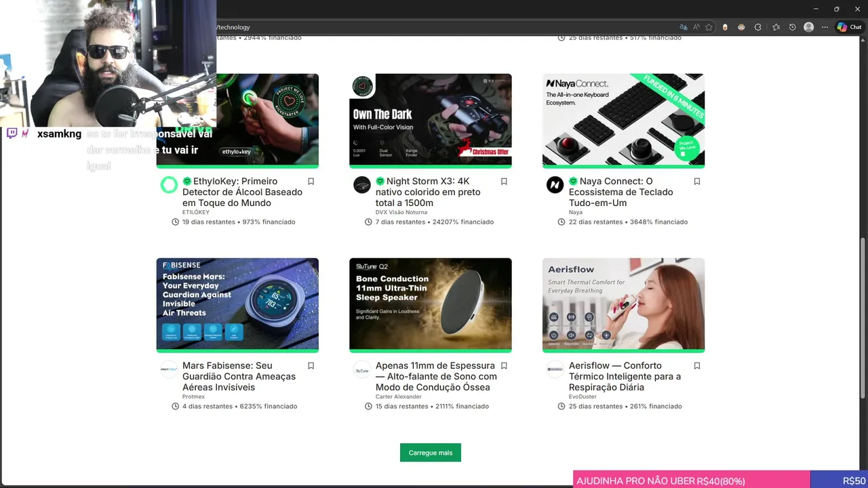Viewport: 868px width, 488px height.
Task: Click the Naya creator avatar logo
Action: [x=555, y=185]
